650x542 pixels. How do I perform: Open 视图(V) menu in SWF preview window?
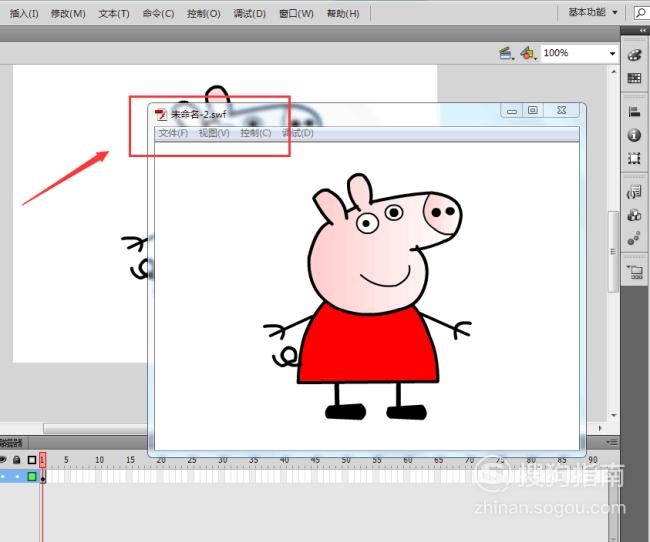pyautogui.click(x=214, y=133)
